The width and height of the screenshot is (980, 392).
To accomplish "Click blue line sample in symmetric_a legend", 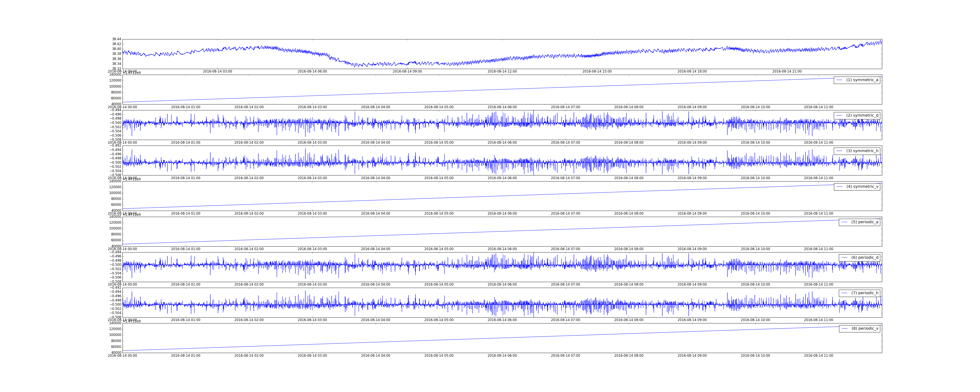I will tap(839, 80).
